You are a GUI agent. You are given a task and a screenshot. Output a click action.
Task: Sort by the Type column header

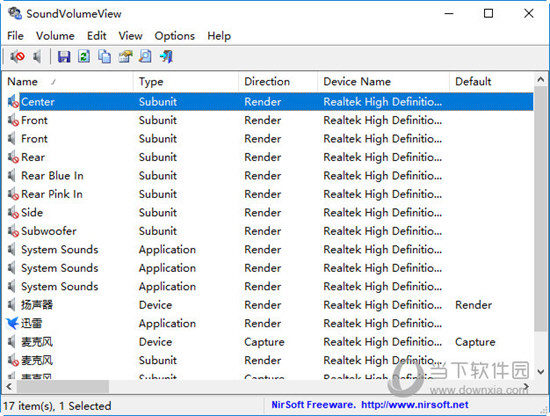pyautogui.click(x=186, y=81)
